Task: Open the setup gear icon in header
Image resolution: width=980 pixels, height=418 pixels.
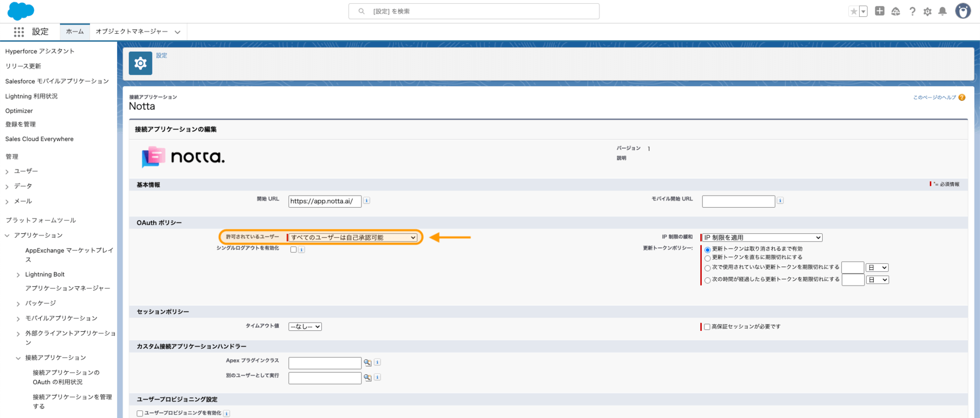Action: coord(928,11)
